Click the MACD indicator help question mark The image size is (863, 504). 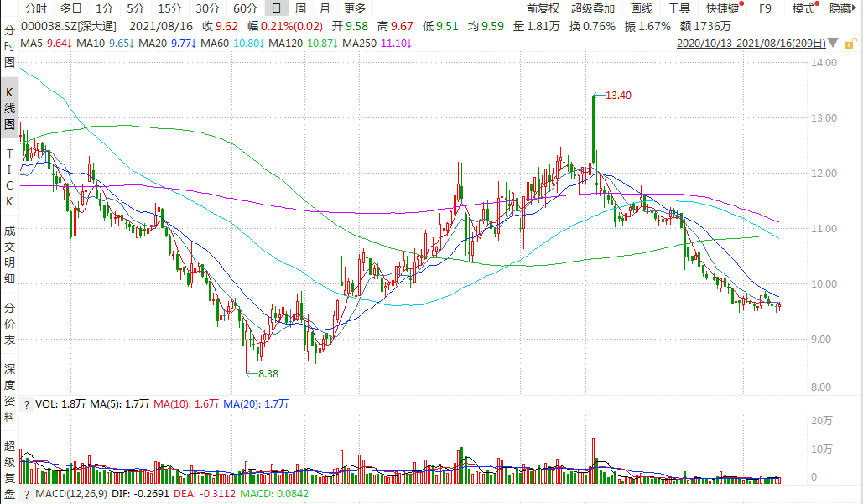tap(27, 494)
